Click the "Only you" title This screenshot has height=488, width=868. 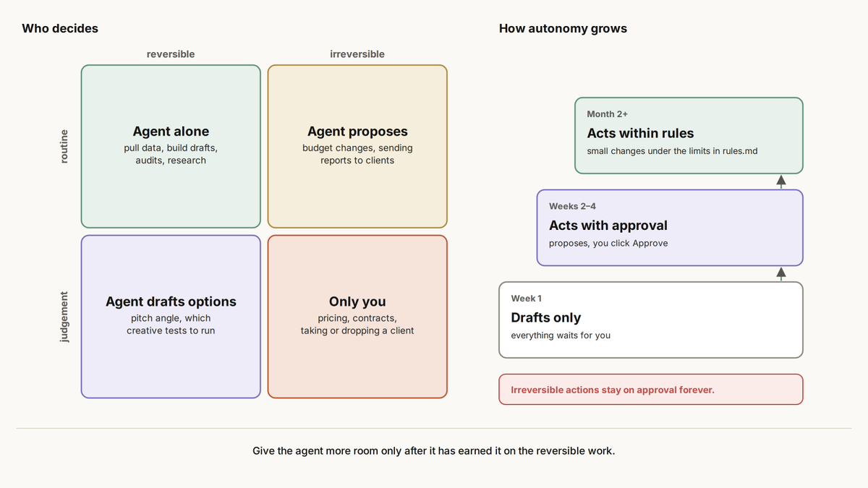point(357,301)
